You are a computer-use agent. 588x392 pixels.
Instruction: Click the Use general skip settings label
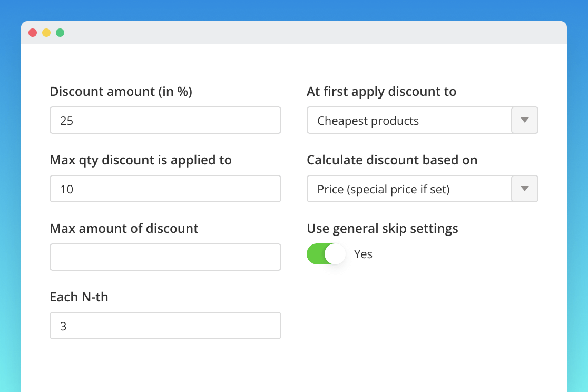point(383,229)
